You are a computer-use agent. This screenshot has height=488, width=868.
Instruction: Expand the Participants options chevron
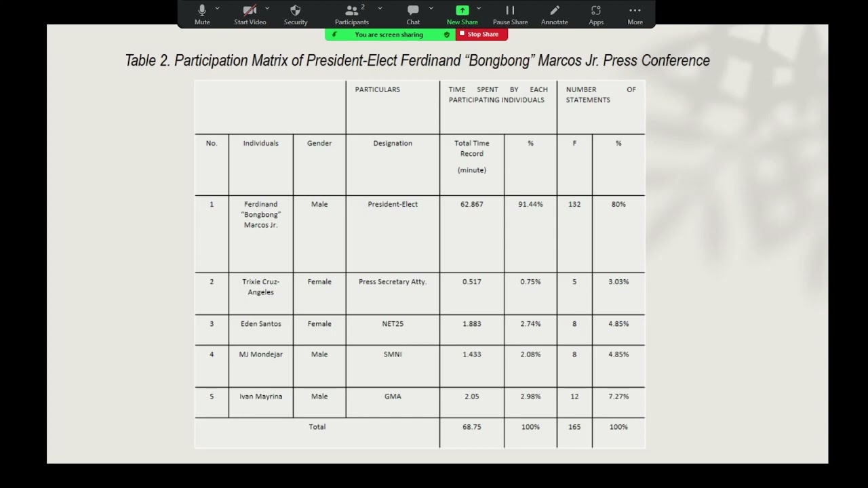coord(380,8)
